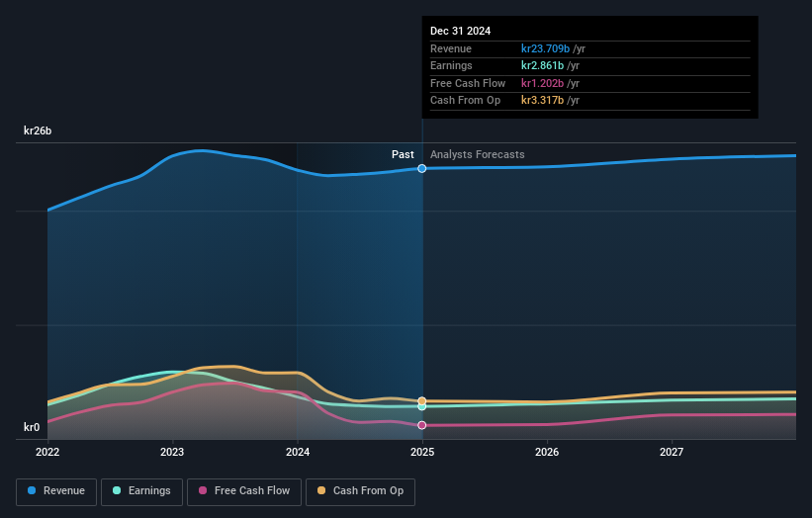Click the Revenue row label in tooltip
Viewport: 812px width, 518px height.
point(451,48)
